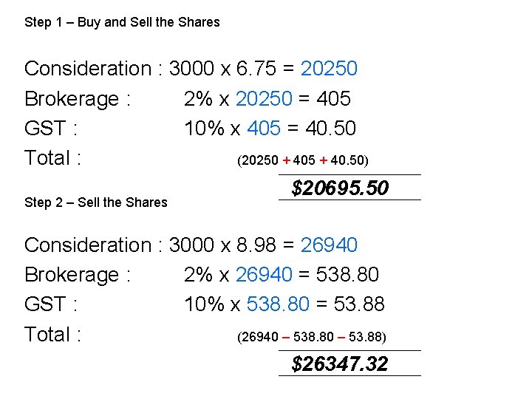Click the '3000 x 6.75' calculation text
Image resolution: width=532 pixels, height=399 pixels.
click(x=222, y=69)
